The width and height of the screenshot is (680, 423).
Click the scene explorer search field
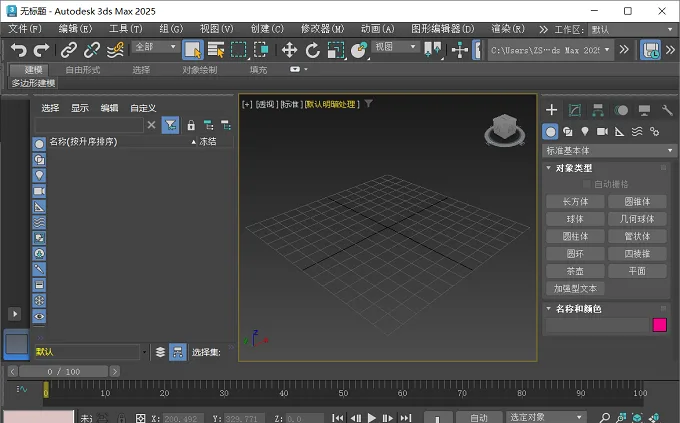[x=89, y=125]
